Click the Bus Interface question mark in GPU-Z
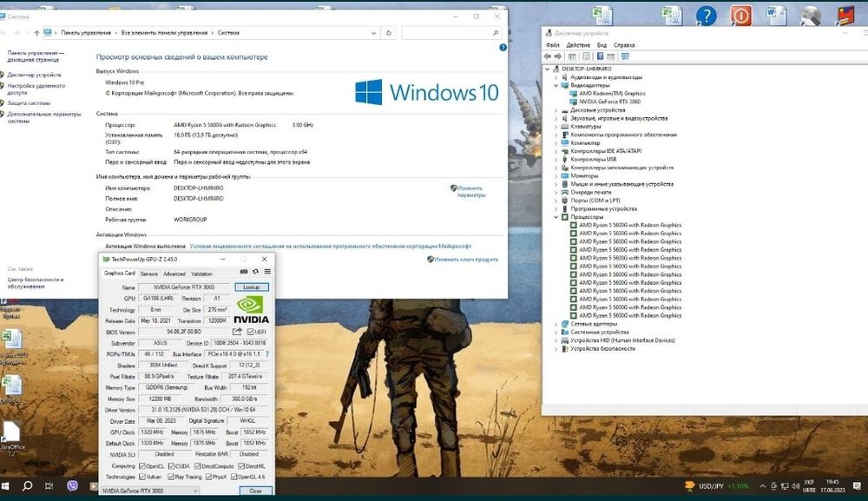This screenshot has height=501, width=868. coord(267,353)
